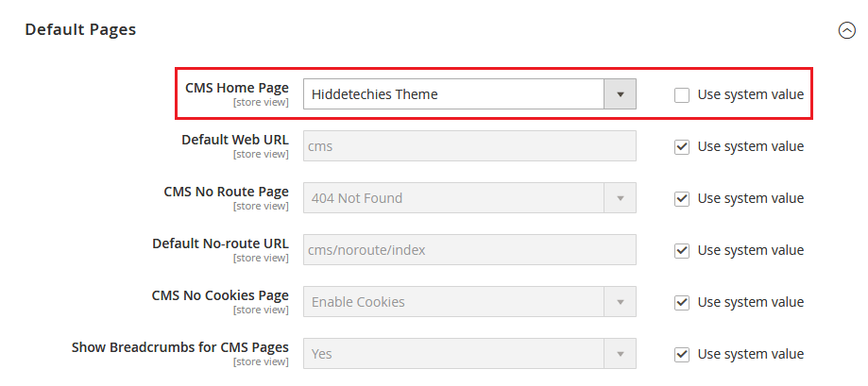Open the CMS No Cookies Page dropdown

coord(469,302)
